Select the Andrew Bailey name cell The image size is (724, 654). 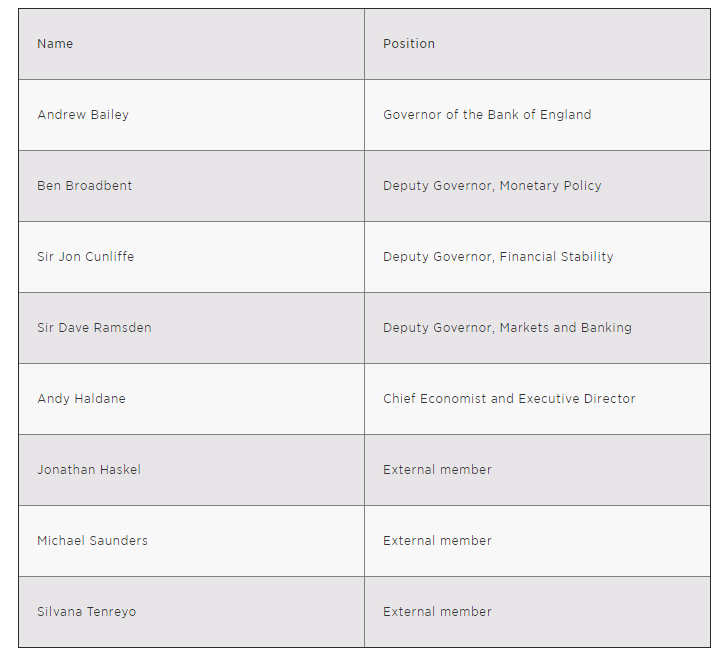click(83, 115)
